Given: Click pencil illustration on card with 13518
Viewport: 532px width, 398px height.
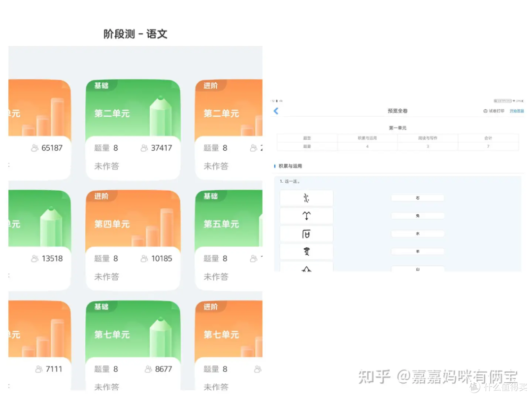Looking at the screenshot, I should coord(51,226).
